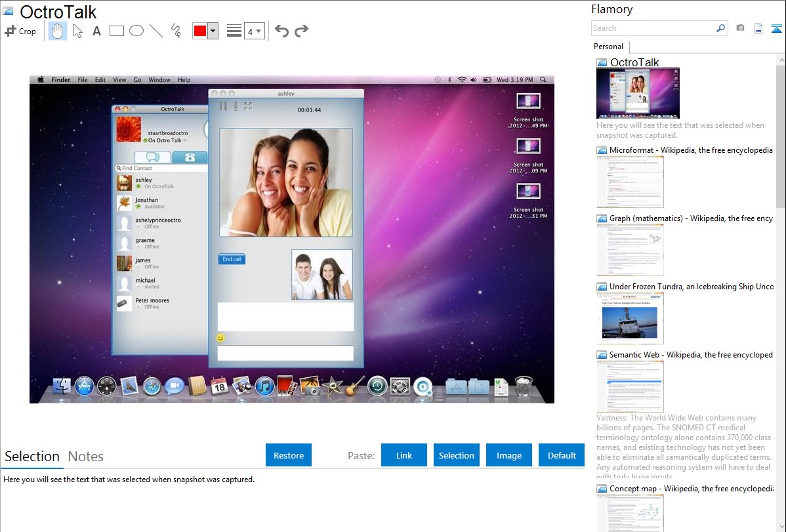Click the page document icon in Flamory
Viewport: 786px width, 532px height.
tap(758, 28)
